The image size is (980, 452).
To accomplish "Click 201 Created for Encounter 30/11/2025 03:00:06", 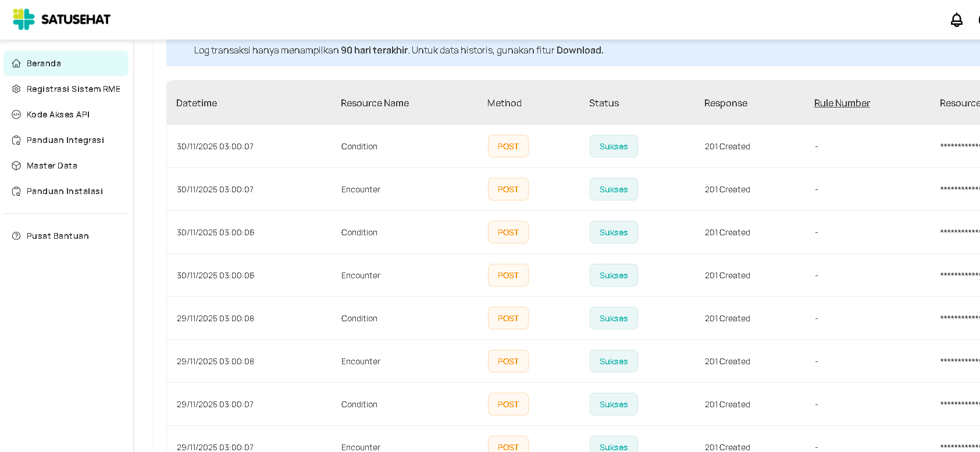I will point(727,275).
